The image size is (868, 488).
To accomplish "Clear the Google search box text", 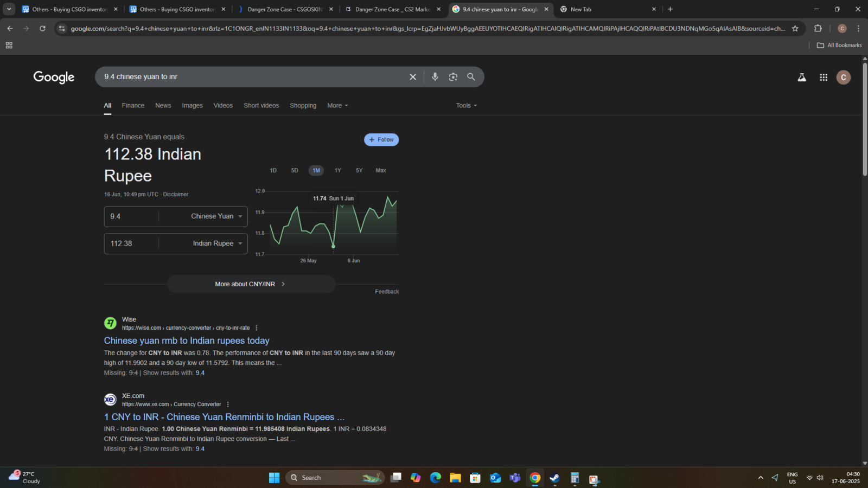I will point(413,77).
